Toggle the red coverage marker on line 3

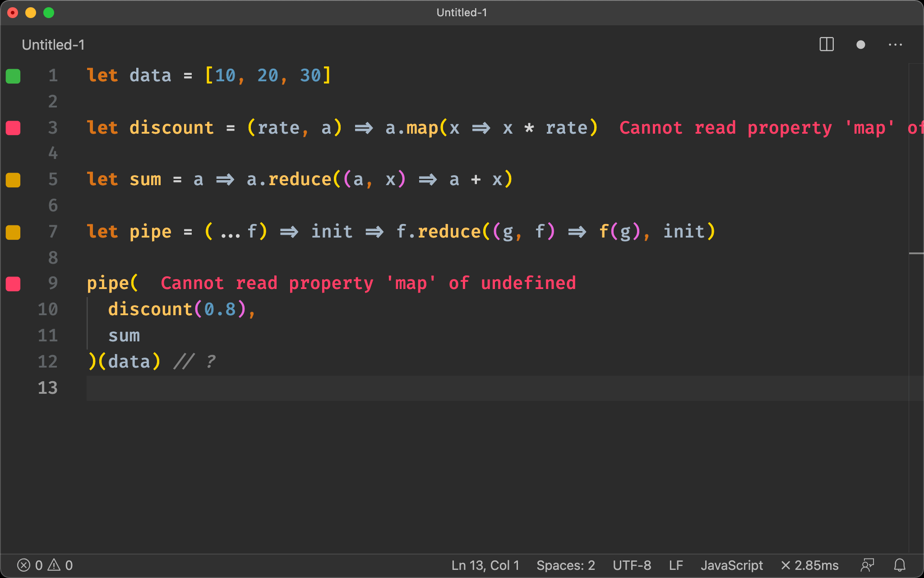tap(13, 128)
